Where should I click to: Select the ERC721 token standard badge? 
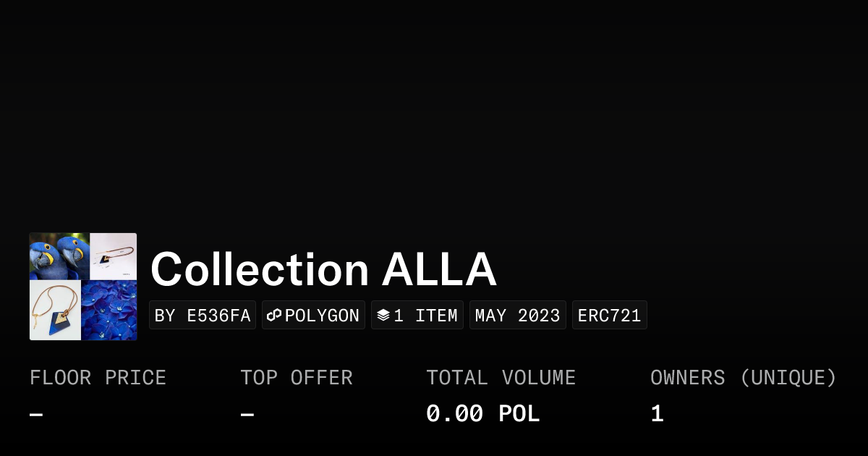[x=609, y=316]
